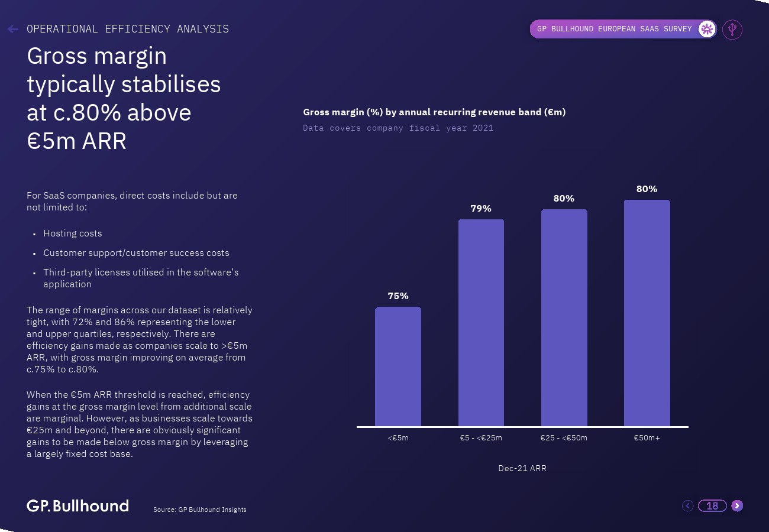Click the page number 18 indicator
This screenshot has height=532, width=769.
[712, 505]
